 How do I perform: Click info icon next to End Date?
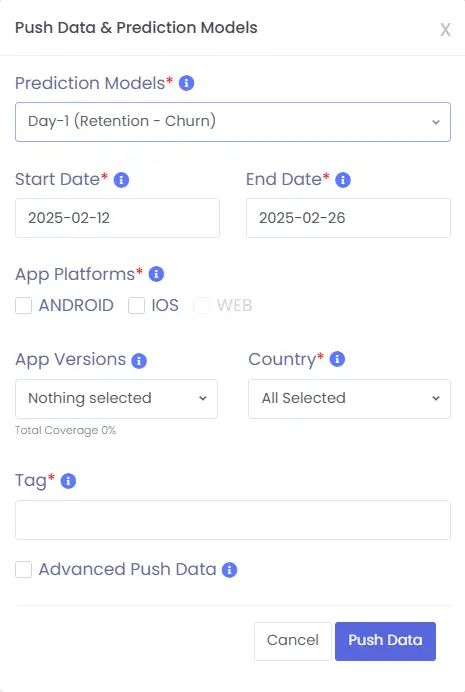pyautogui.click(x=343, y=180)
